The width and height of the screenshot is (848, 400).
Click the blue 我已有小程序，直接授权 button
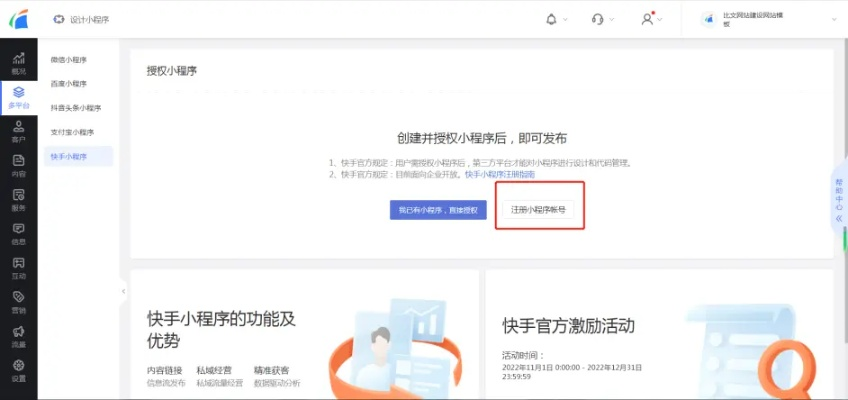click(x=438, y=210)
